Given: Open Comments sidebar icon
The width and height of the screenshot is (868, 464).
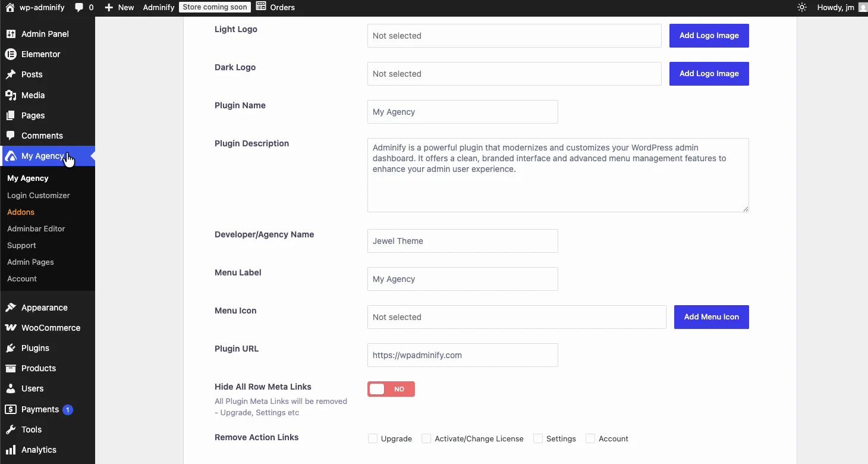Looking at the screenshot, I should (11, 136).
